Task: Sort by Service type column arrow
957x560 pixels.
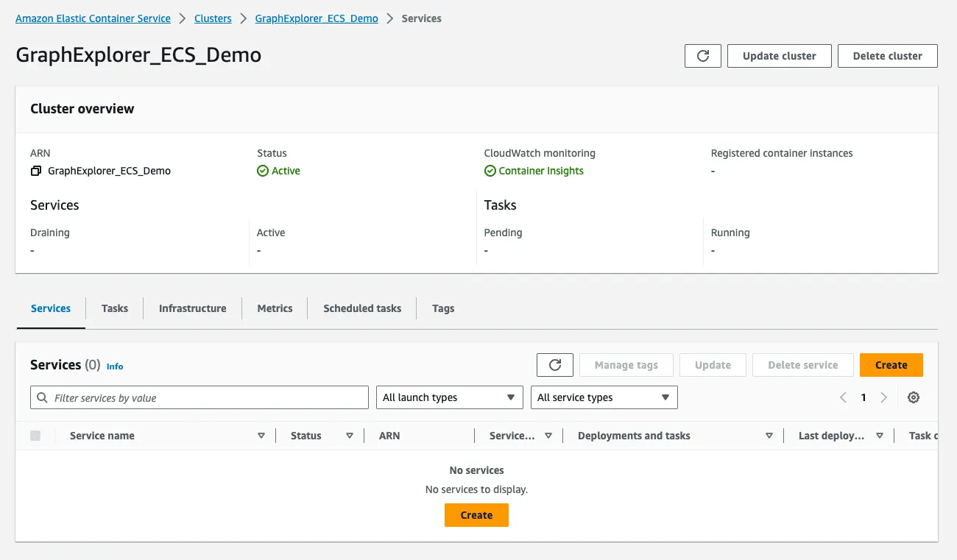Action: point(548,436)
